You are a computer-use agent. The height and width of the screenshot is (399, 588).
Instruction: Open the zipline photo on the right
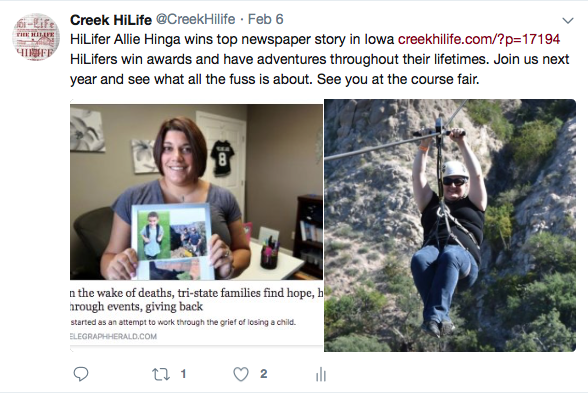coord(450,225)
